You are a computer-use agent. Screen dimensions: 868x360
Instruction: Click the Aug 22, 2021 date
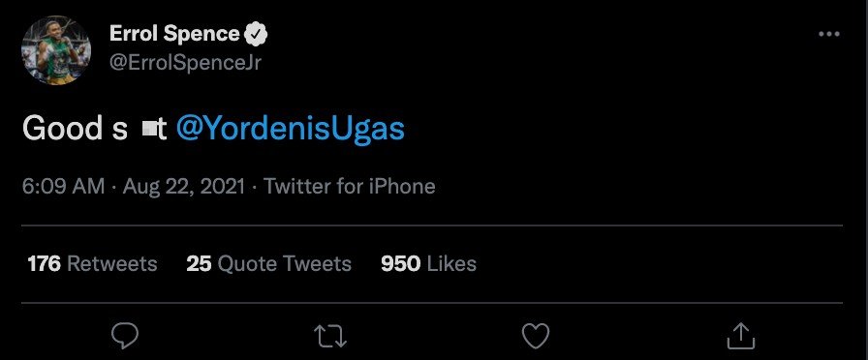184,187
